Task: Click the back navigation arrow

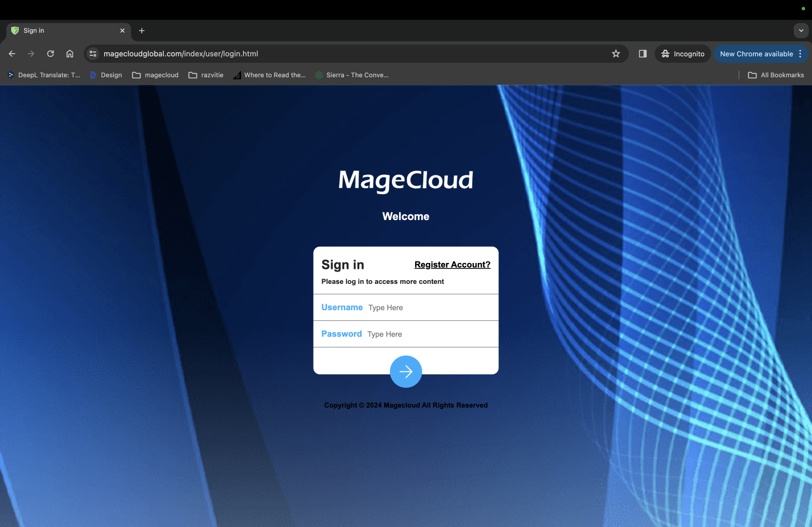Action: click(12, 54)
